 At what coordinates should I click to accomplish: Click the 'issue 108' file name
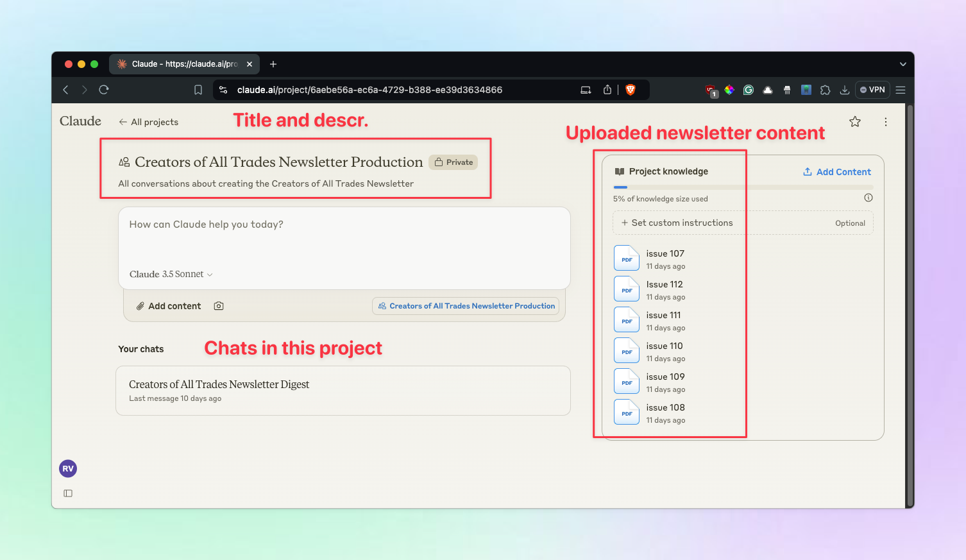click(665, 407)
